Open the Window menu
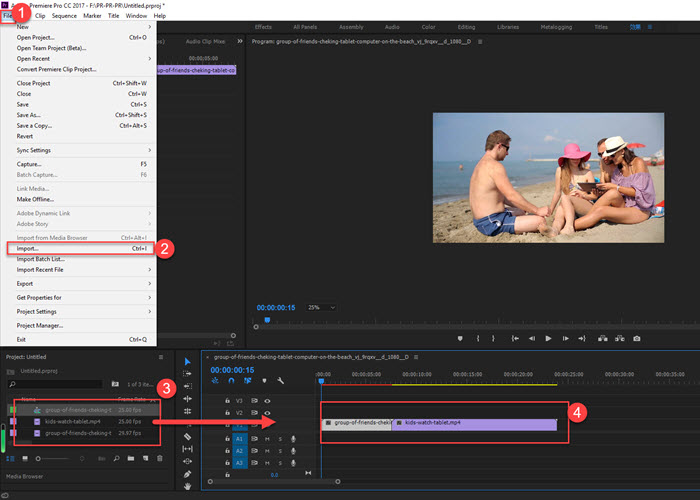The image size is (700, 500). (136, 16)
